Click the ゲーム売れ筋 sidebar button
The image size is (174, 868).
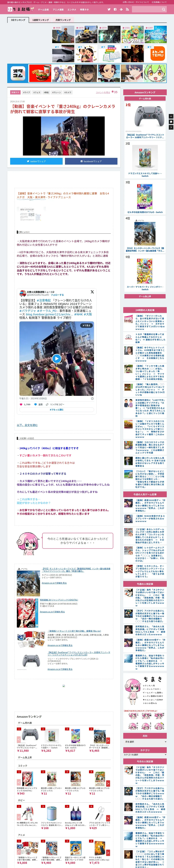[x=145, y=99]
